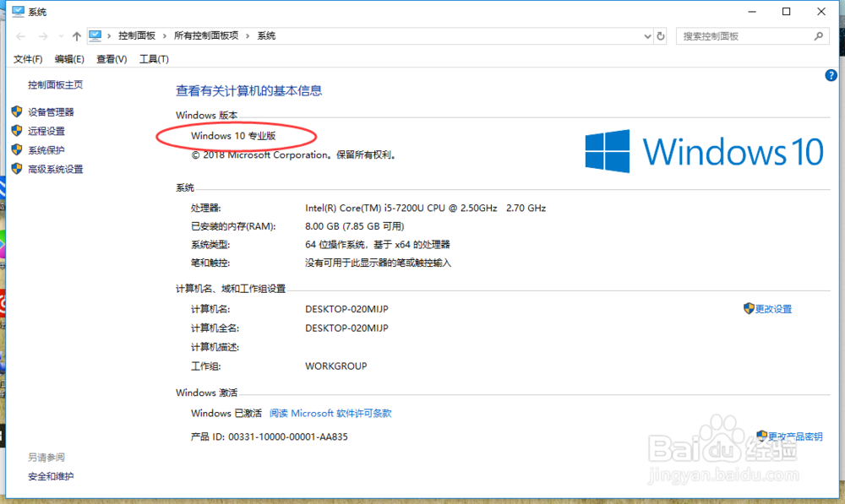Screen dimensions: 845x504
Task: Open the 文件(F) menu
Action: coord(28,59)
